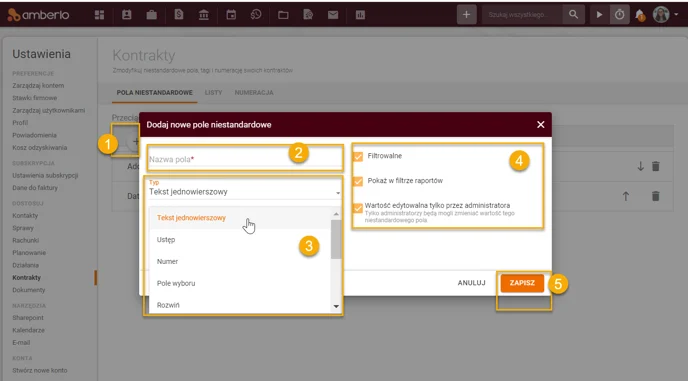Open Działania in sidebar
This screenshot has height=381, width=688.
click(25, 265)
